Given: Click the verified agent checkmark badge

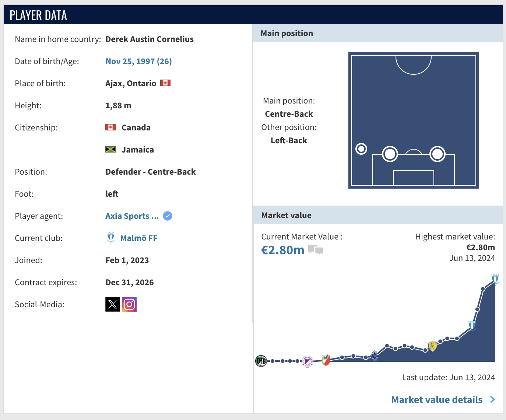Looking at the screenshot, I should (168, 216).
